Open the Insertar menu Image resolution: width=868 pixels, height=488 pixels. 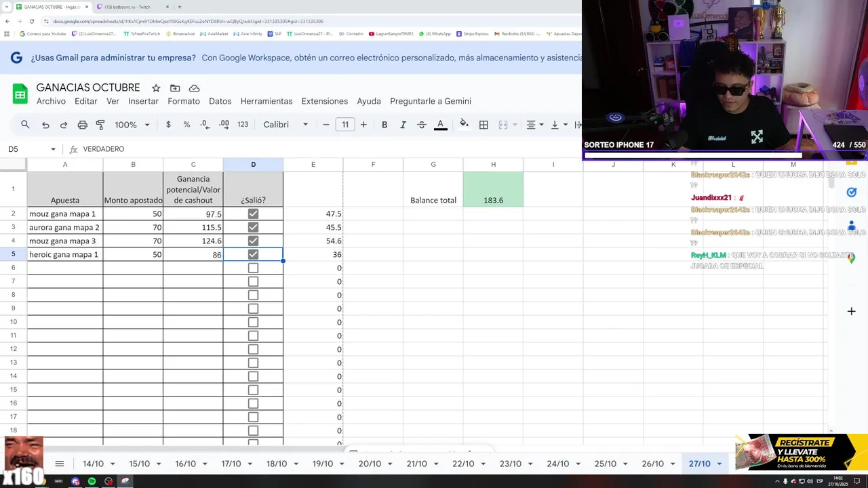pos(143,101)
